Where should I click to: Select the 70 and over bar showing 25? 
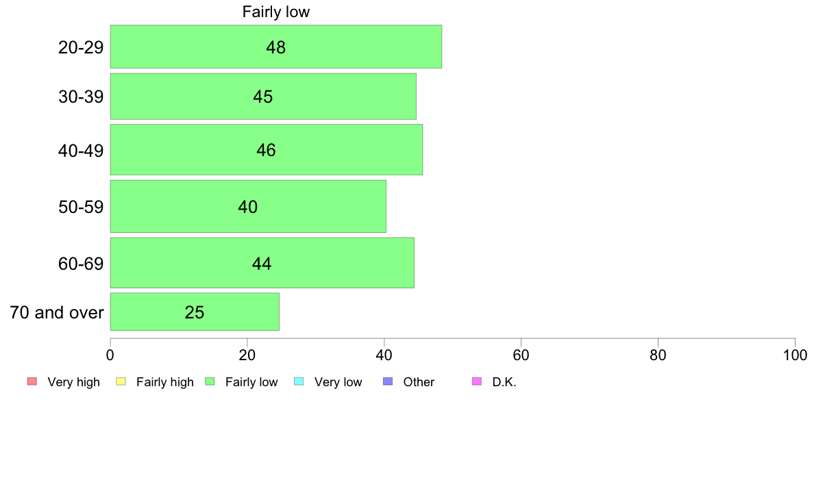[x=195, y=312]
